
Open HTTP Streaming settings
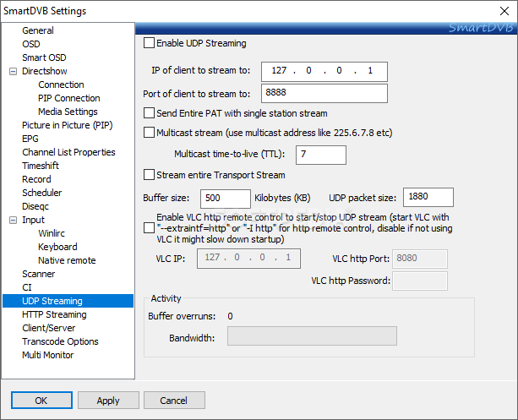pos(54,314)
